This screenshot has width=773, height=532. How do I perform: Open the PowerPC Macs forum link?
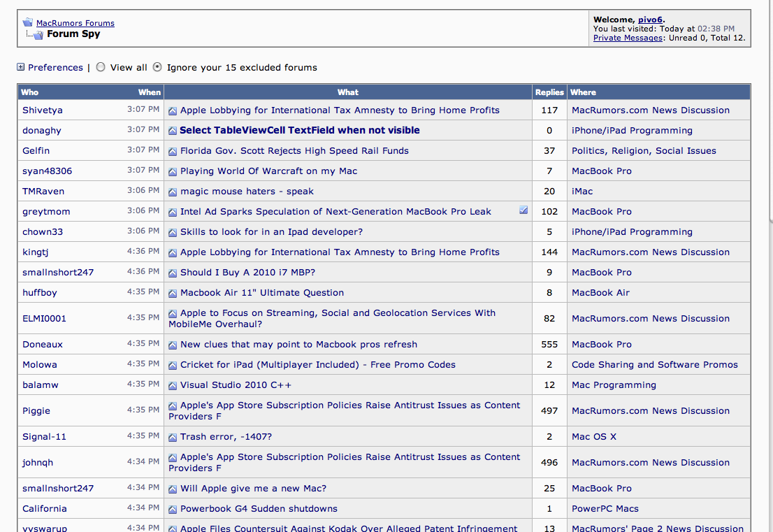point(605,509)
